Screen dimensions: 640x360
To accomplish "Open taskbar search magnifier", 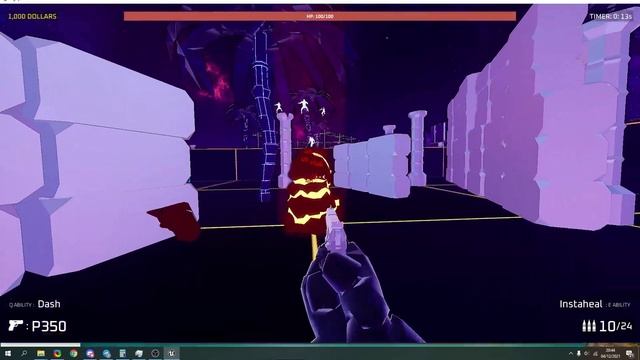I will click(24, 353).
